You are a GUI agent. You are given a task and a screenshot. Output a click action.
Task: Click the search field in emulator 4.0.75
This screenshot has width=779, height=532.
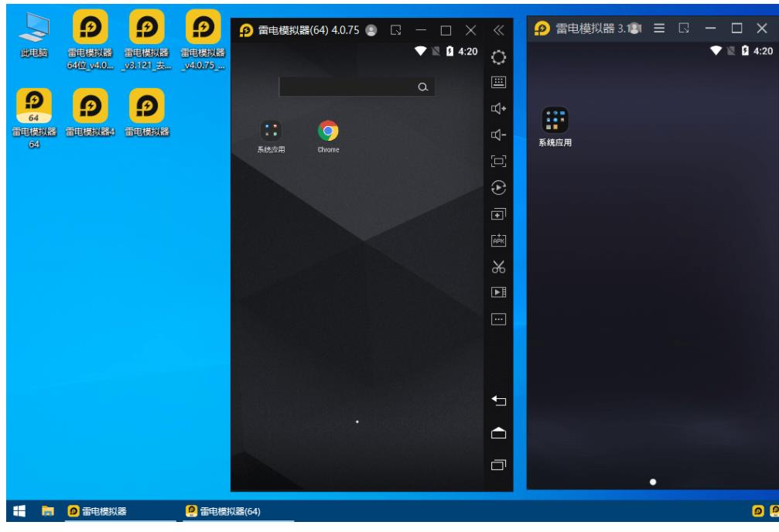[x=357, y=87]
